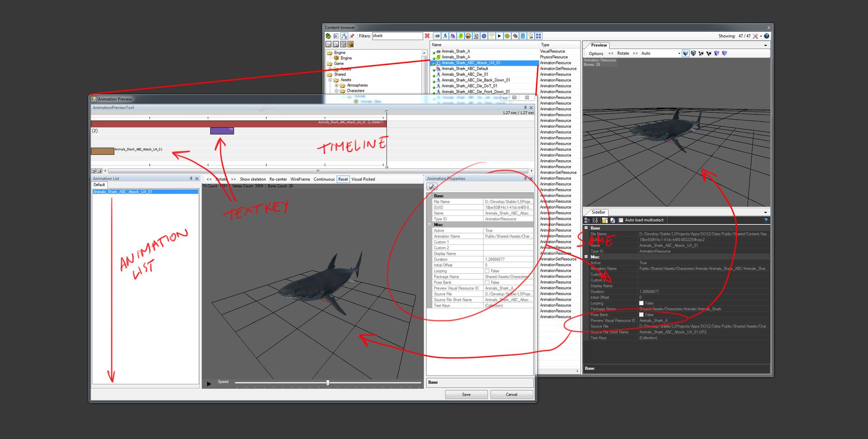Click the Save button
The width and height of the screenshot is (868, 439).
tap(466, 394)
